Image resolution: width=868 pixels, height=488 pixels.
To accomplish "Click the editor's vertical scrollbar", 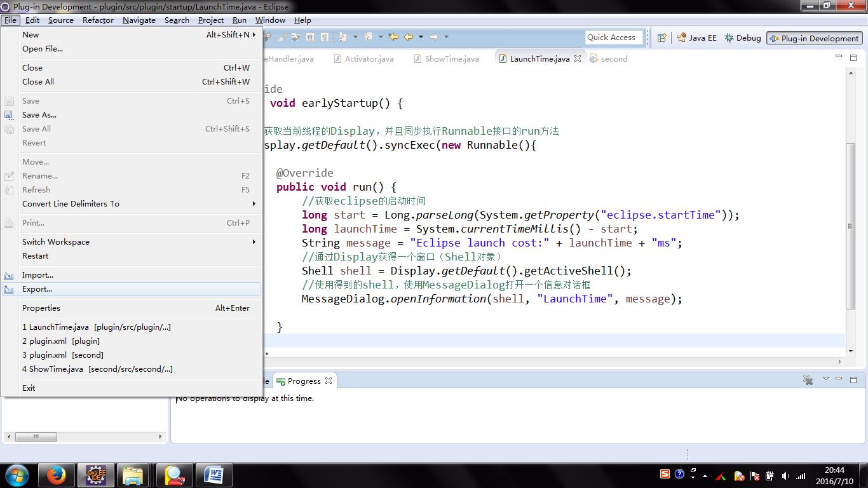I will [850, 226].
